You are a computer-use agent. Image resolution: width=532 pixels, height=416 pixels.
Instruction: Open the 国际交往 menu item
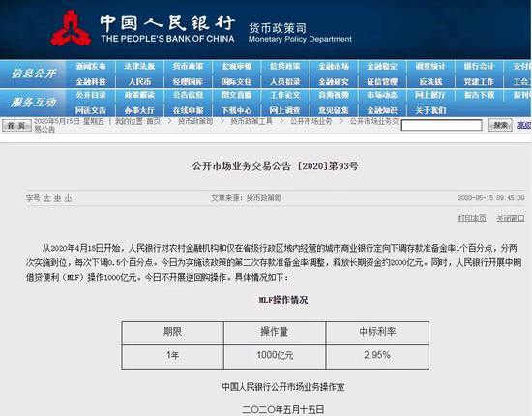(x=236, y=82)
